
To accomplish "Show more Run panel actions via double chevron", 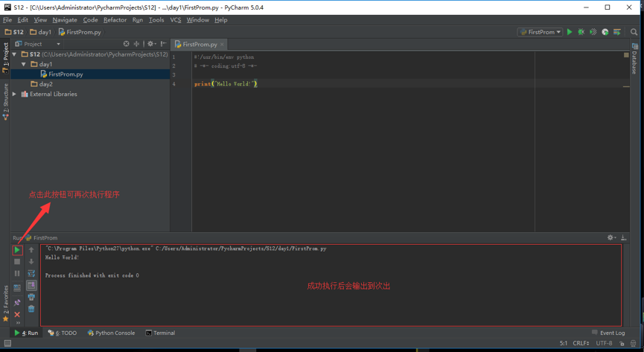I will pyautogui.click(x=18, y=323).
